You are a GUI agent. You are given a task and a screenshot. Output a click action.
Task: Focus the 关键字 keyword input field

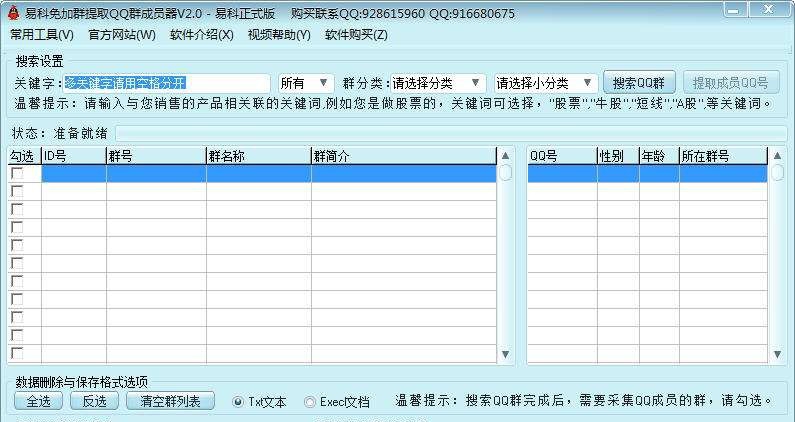(x=167, y=83)
